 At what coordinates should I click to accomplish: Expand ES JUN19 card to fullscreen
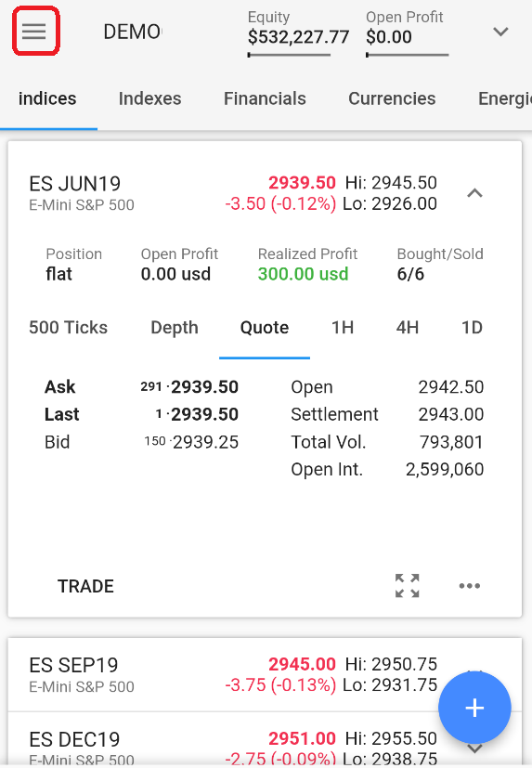click(x=407, y=586)
